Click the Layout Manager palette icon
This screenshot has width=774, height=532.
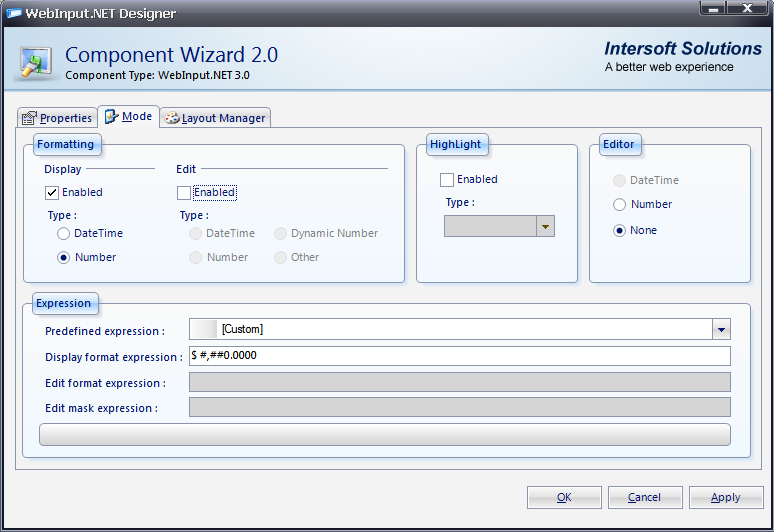click(171, 118)
